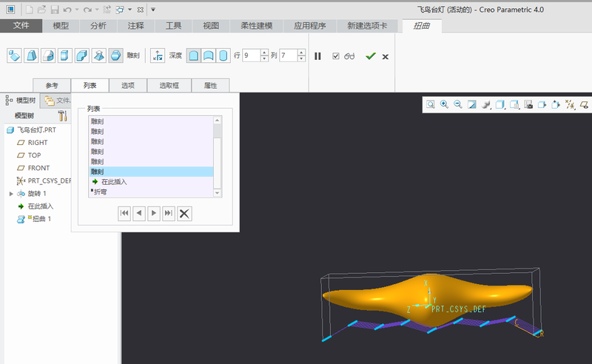The image size is (592, 364).
Task: Click the list scrollbar up arrow
Action: click(x=217, y=121)
